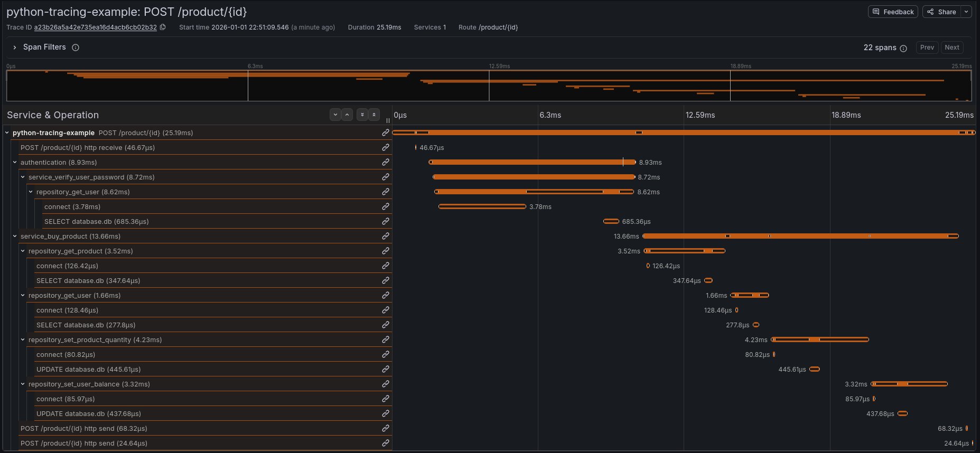Copy the Trace ID to clipboard

point(163,27)
